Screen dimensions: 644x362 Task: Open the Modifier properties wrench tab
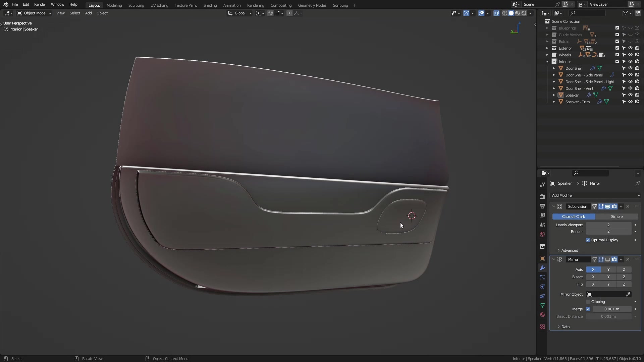542,268
